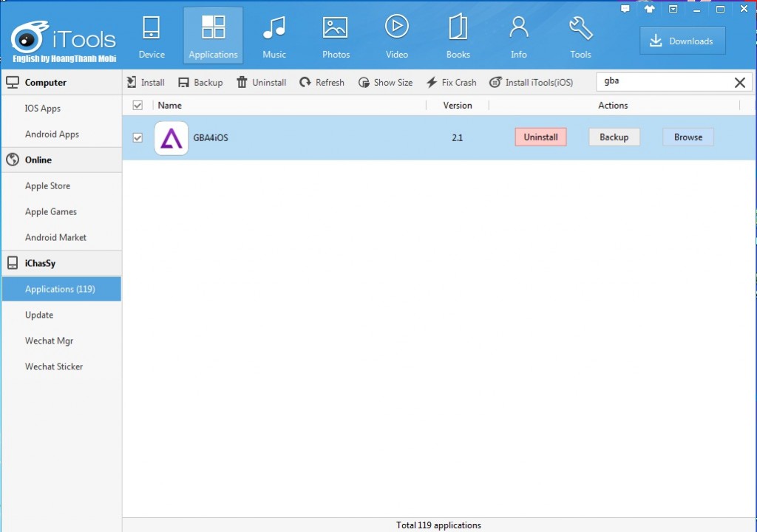Click Install in the toolbar
This screenshot has height=532, width=757.
(x=146, y=83)
